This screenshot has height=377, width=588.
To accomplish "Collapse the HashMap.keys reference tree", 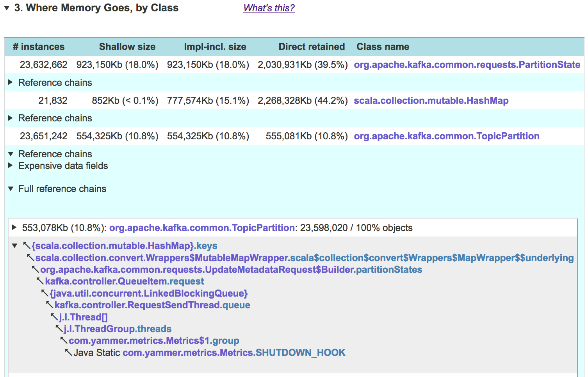I will [x=15, y=246].
